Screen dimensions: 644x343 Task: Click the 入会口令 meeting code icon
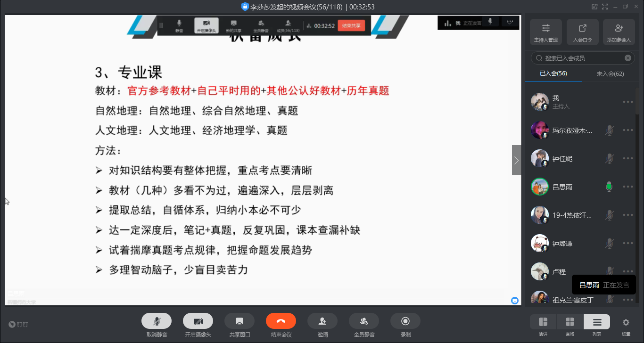[582, 32]
